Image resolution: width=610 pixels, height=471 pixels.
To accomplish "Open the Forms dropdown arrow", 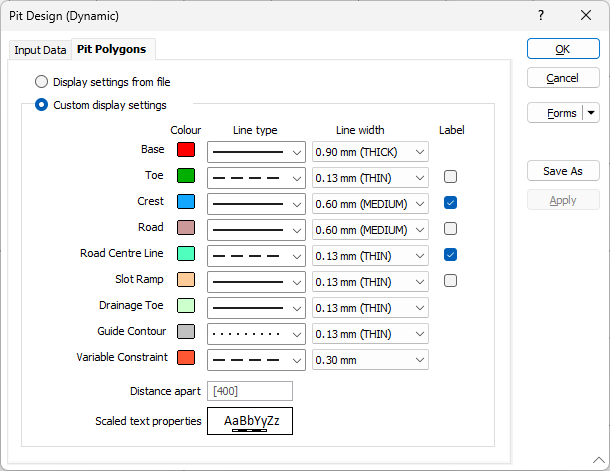I will tap(591, 113).
